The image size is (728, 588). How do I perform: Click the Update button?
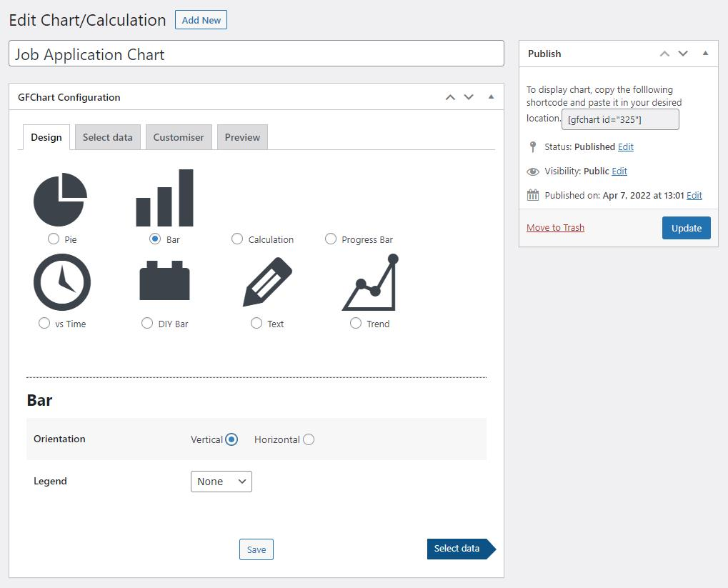tap(687, 228)
